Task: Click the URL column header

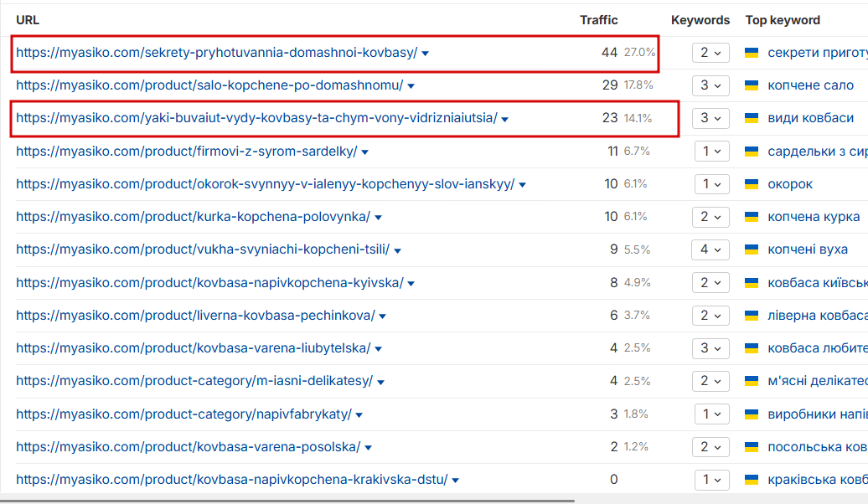Action: tap(27, 20)
